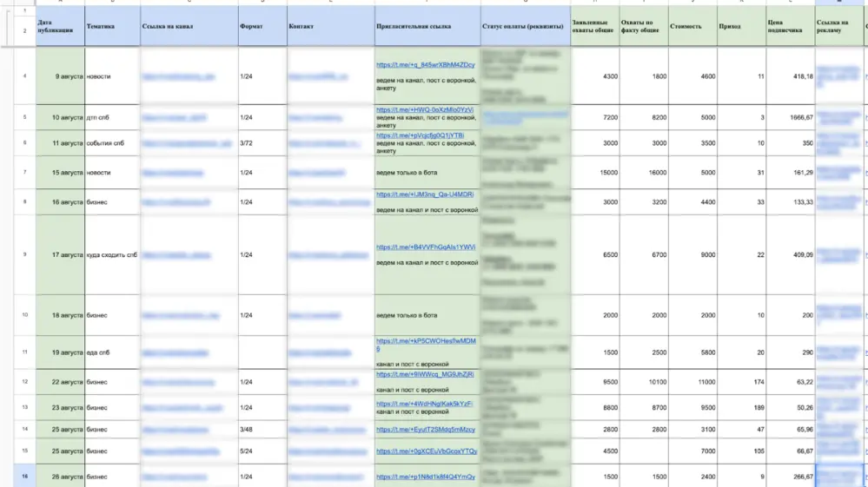Select the cost value 5800
Viewport: 868px width, 487px height.
692,352
